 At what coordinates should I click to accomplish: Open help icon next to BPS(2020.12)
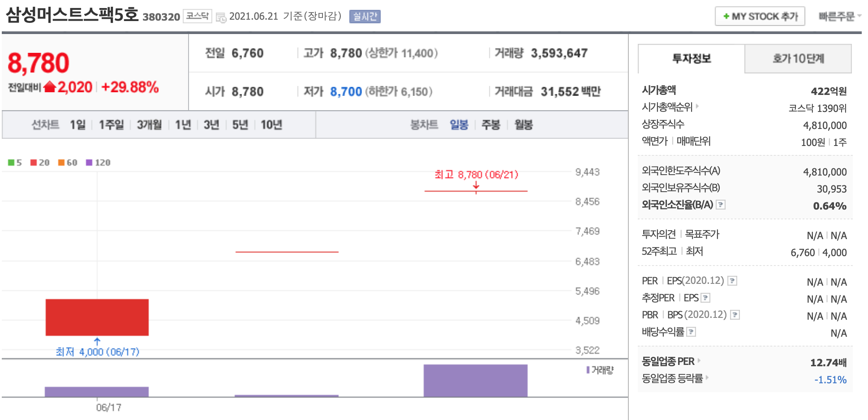pyautogui.click(x=735, y=315)
